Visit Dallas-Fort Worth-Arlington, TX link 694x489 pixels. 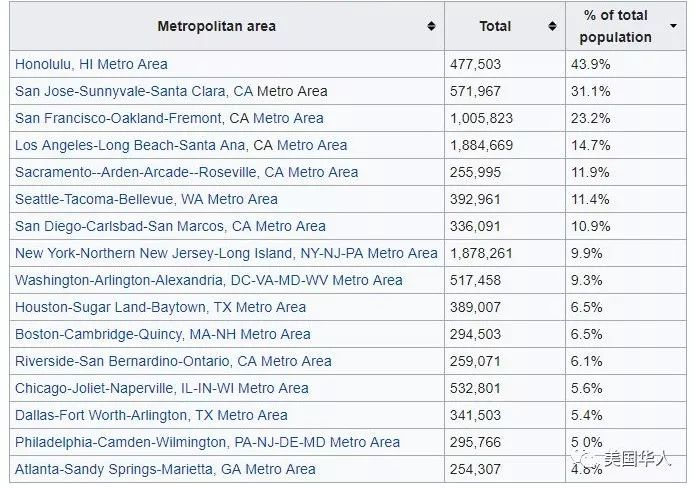tap(151, 415)
